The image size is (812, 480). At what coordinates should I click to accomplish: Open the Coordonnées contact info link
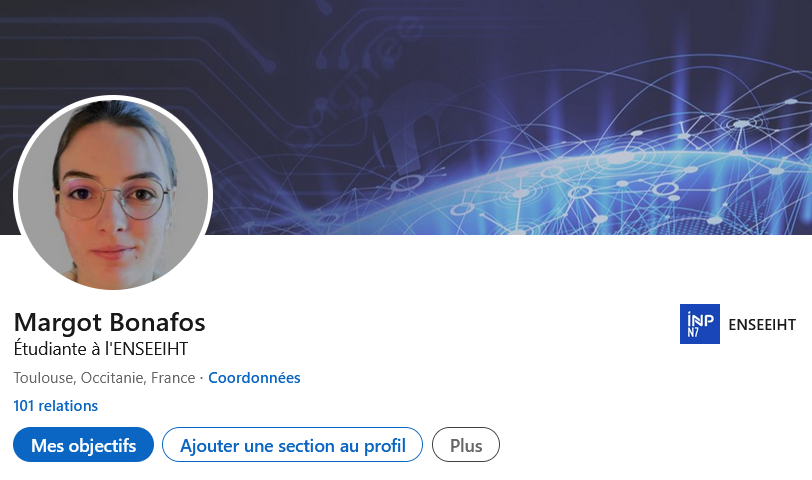(254, 378)
